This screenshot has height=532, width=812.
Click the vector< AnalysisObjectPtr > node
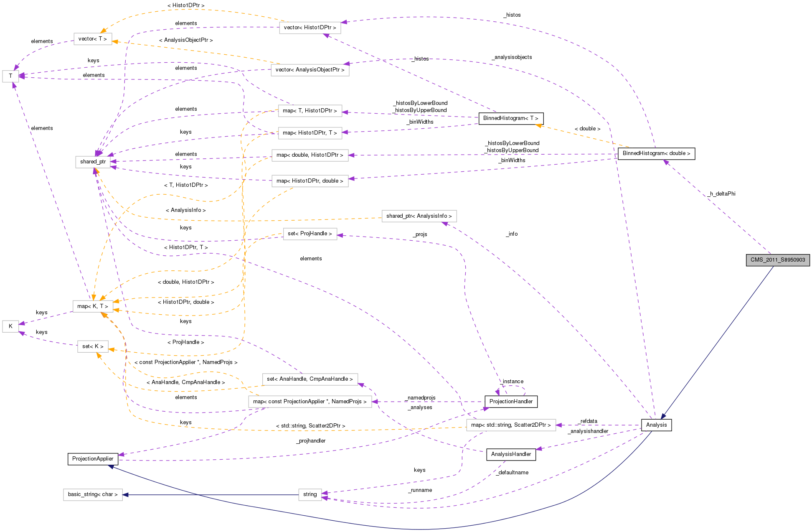tap(310, 70)
